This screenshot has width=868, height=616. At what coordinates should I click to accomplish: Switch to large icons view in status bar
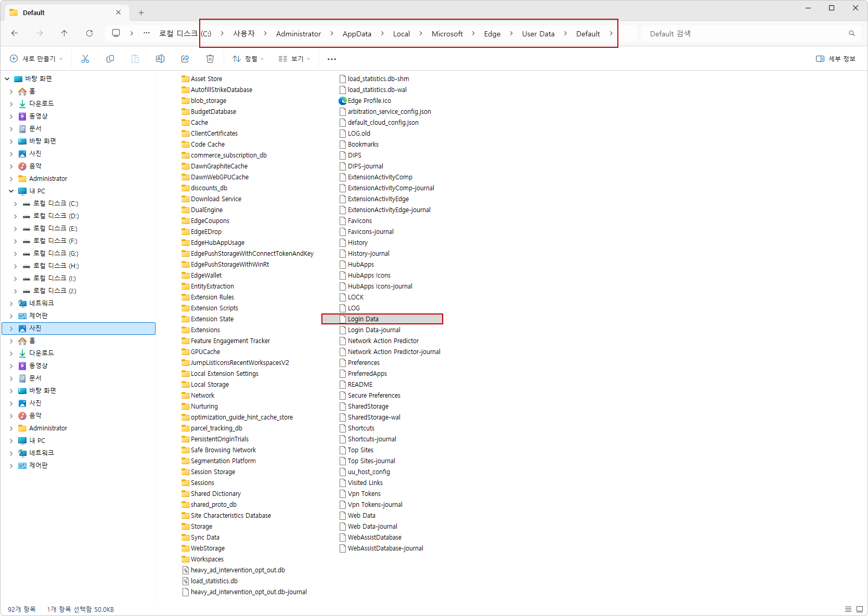coord(860,609)
